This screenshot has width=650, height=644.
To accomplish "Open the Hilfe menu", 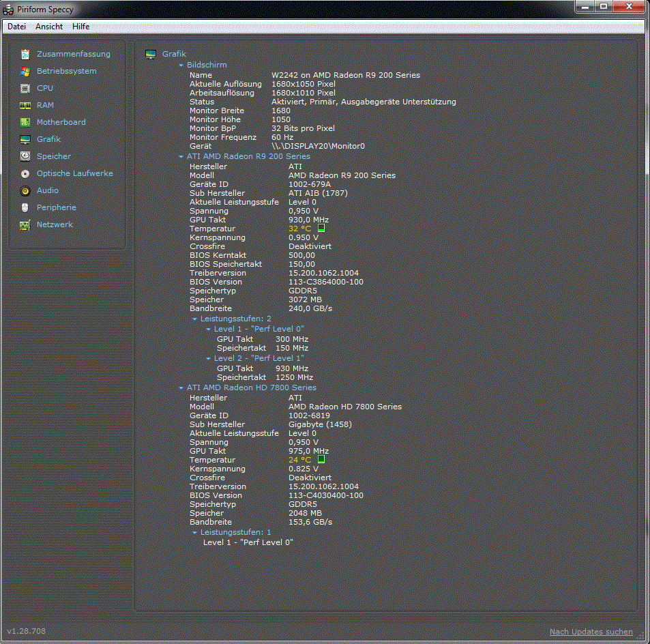I will [81, 26].
